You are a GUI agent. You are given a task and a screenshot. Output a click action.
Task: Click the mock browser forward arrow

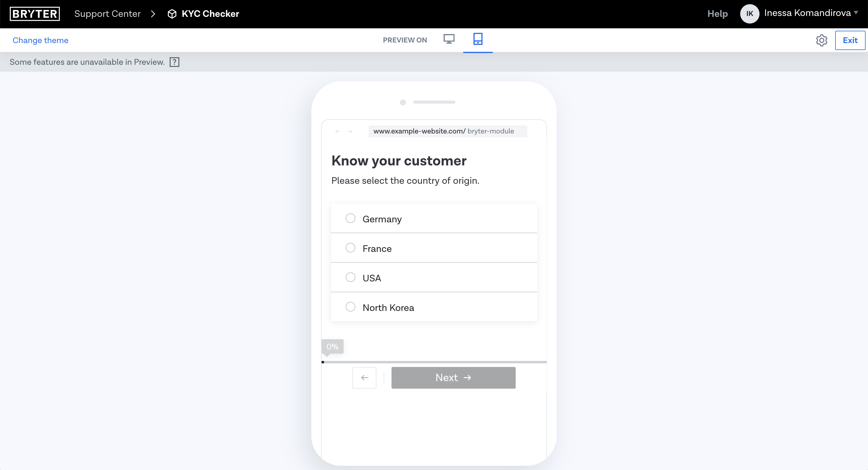point(350,131)
